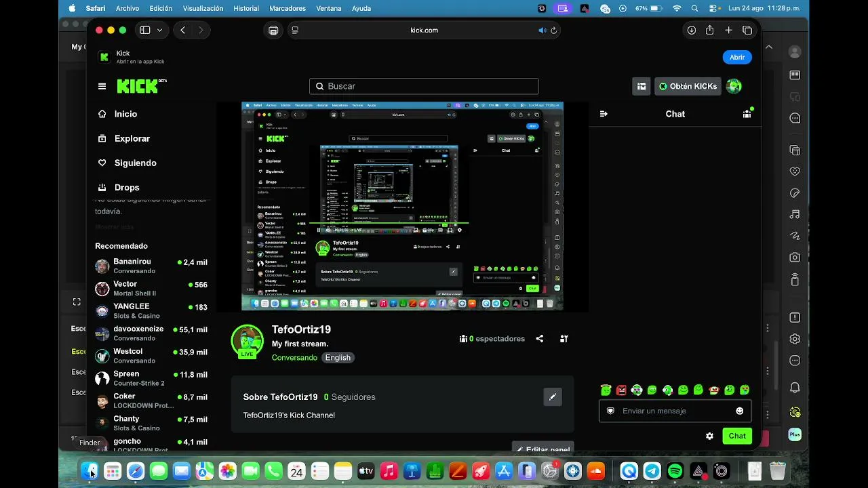Open SoundCloud from the Dock
Screen dimensions: 868x488
[x=596, y=470]
